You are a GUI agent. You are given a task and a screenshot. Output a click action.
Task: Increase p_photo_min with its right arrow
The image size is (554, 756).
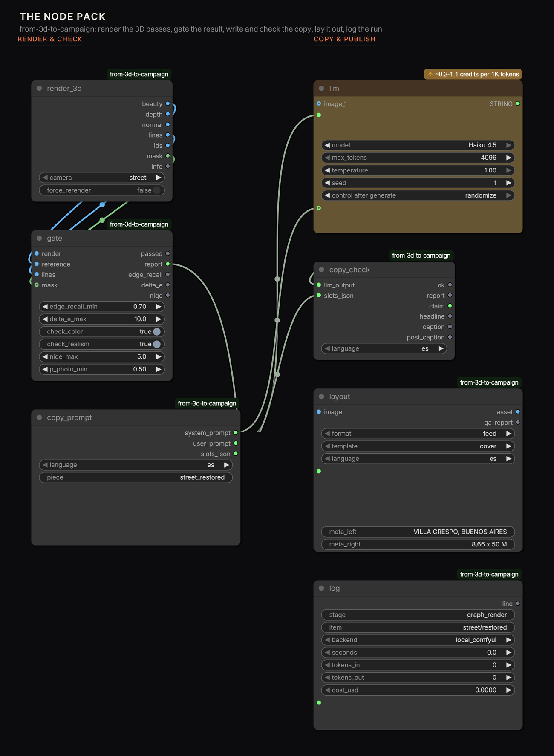(x=159, y=369)
